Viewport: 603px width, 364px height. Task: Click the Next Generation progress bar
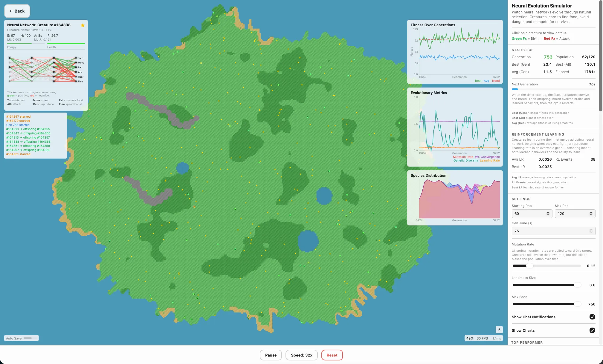click(x=553, y=89)
